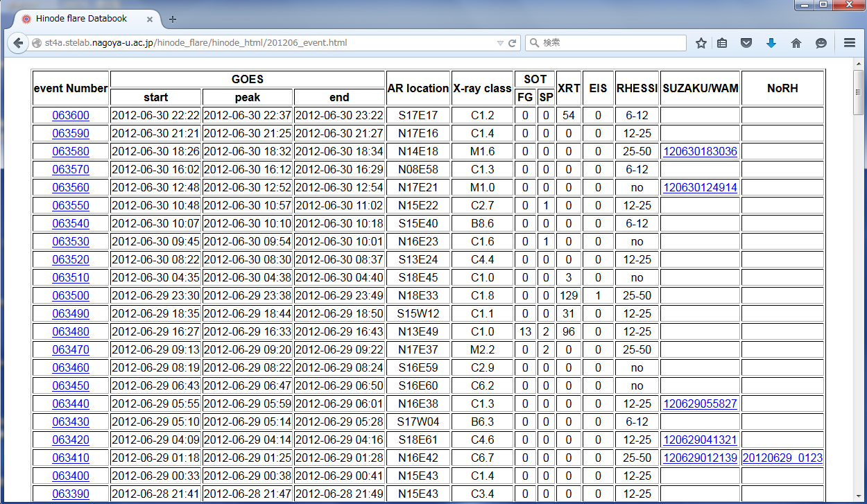Image resolution: width=867 pixels, height=504 pixels.
Task: Click the 'RHESSI' column header
Action: point(637,88)
